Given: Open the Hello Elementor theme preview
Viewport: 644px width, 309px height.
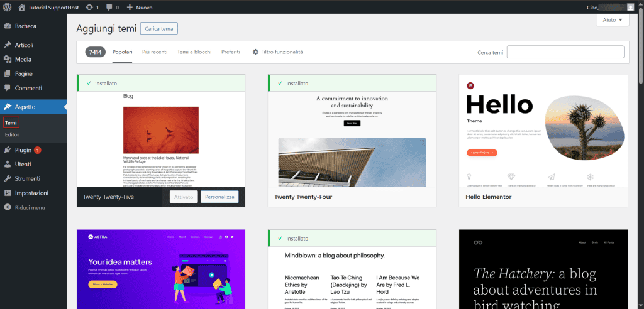Looking at the screenshot, I should pos(543,131).
